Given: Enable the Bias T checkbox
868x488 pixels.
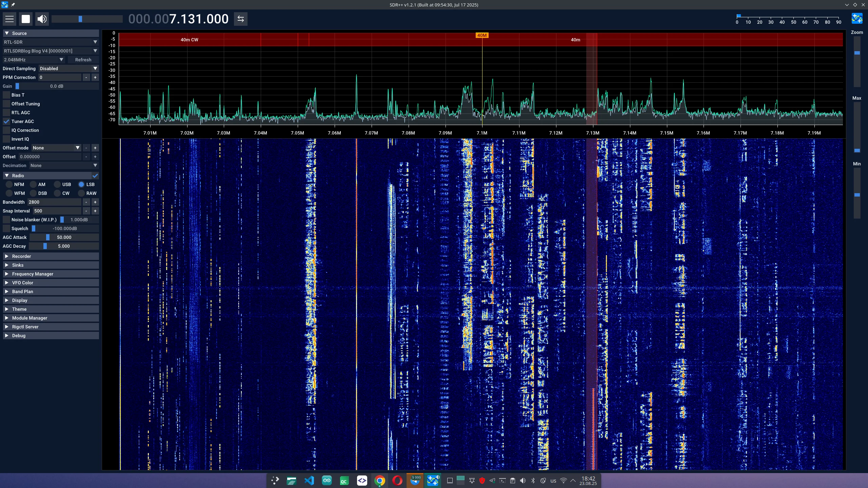Looking at the screenshot, I should (x=6, y=95).
